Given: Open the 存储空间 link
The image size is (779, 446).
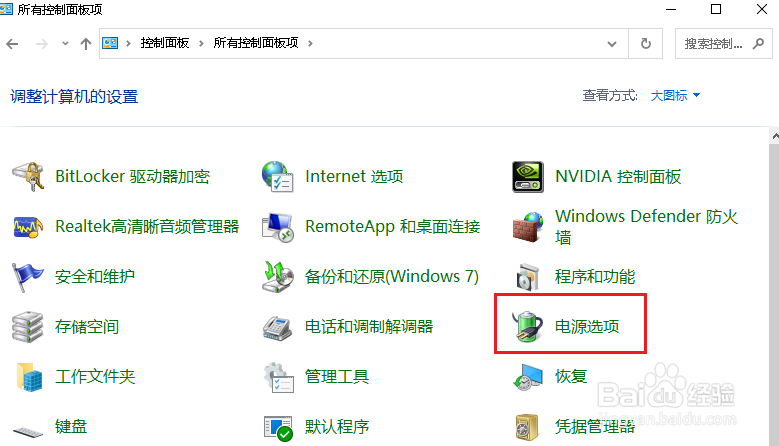Looking at the screenshot, I should 87,327.
